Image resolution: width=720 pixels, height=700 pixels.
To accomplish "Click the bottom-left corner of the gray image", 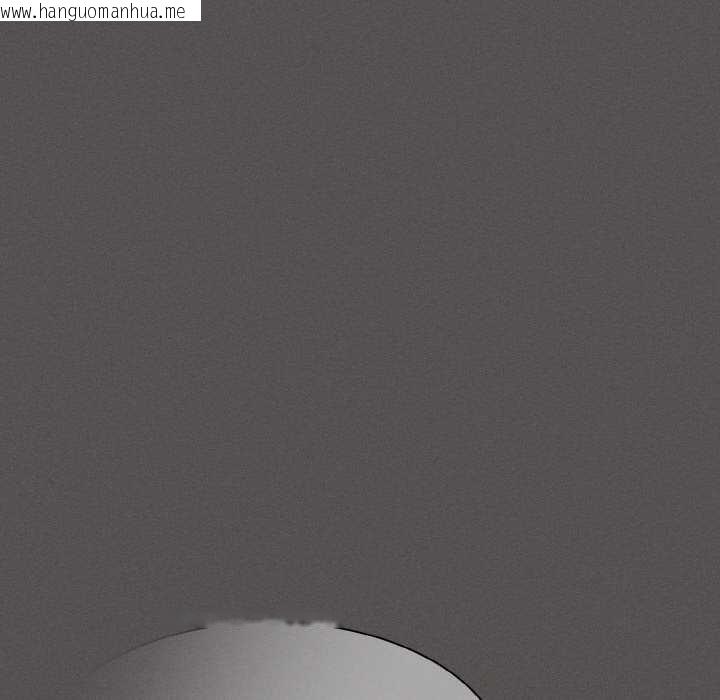I will (x=5, y=694).
